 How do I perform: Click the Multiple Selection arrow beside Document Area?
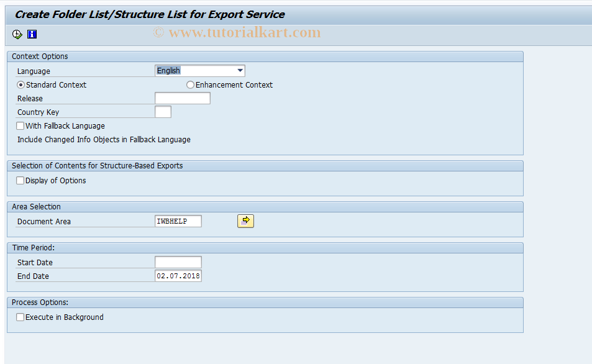pos(245,221)
